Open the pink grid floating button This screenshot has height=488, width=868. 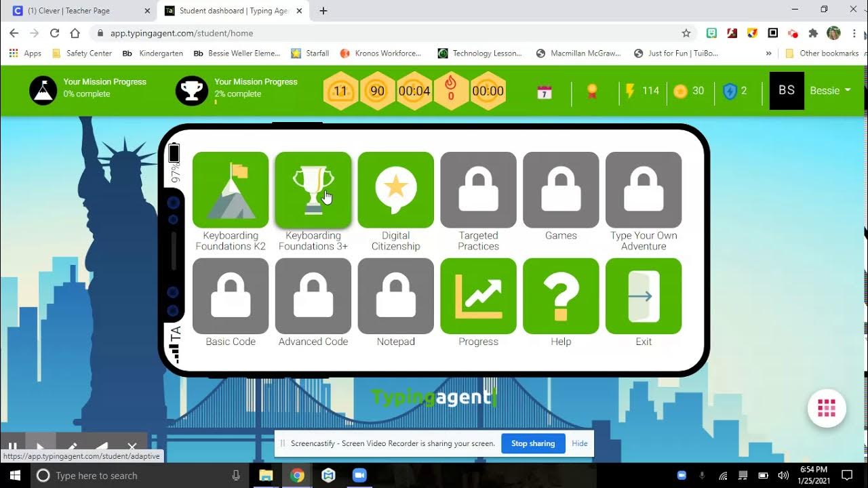coord(827,408)
